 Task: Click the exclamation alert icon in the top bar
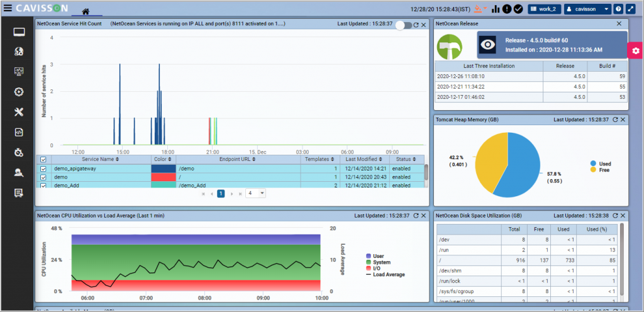tap(508, 9)
